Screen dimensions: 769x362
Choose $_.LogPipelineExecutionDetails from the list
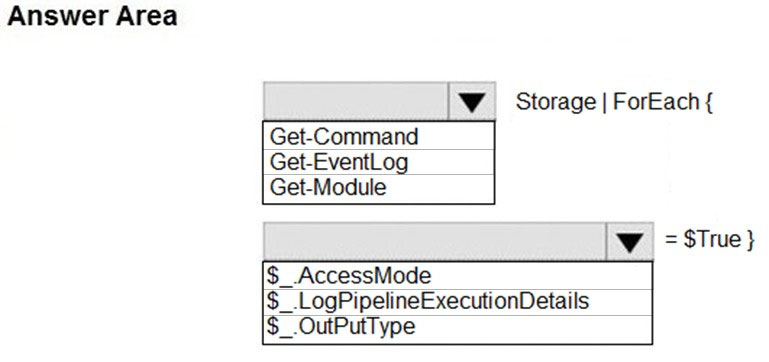tap(458, 301)
